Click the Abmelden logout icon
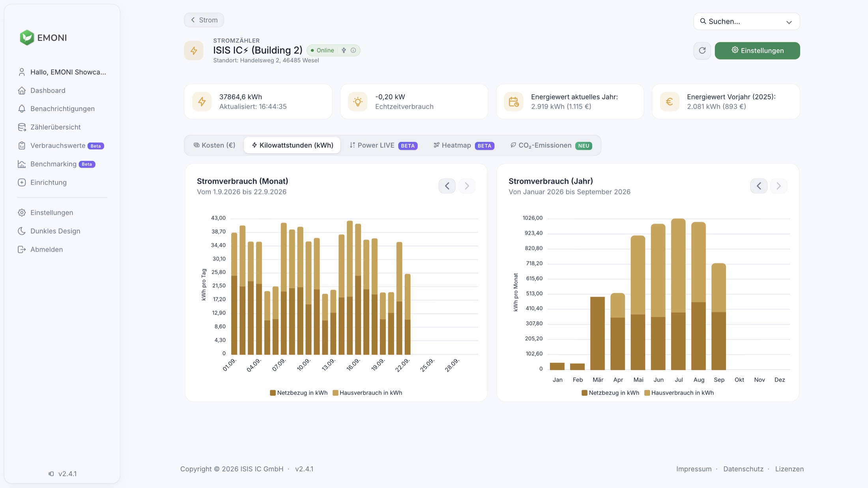Screen dimensions: 868x488 22,250
